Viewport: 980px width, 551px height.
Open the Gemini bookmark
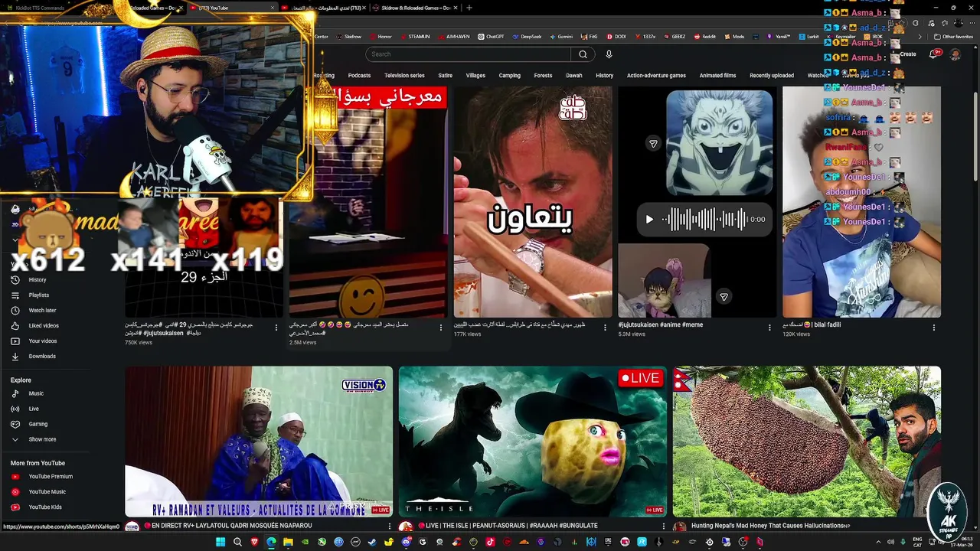[x=560, y=36]
